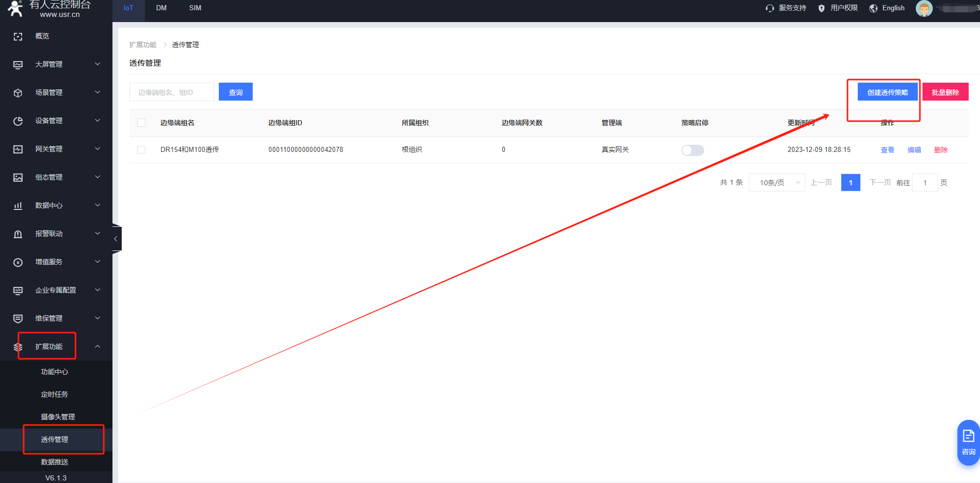Viewport: 980px width, 483px height.
Task: Open 数据推送 in the sidebar submenu
Action: click(x=54, y=462)
